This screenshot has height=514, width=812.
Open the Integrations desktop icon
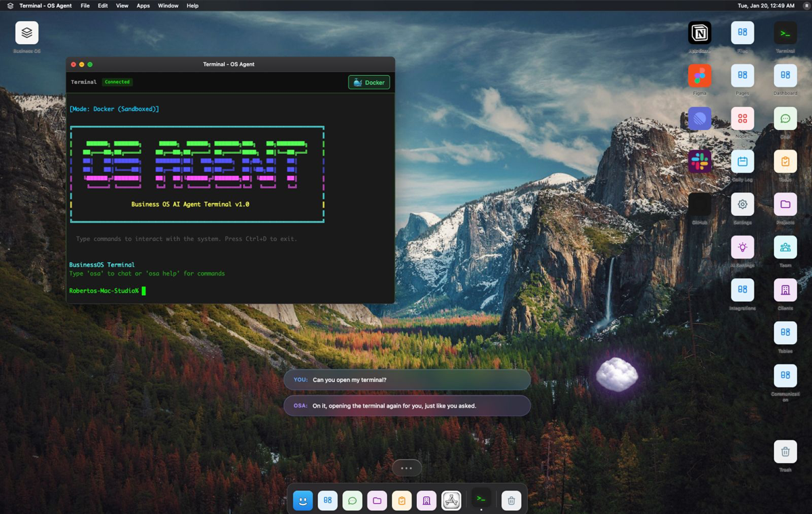[742, 290]
